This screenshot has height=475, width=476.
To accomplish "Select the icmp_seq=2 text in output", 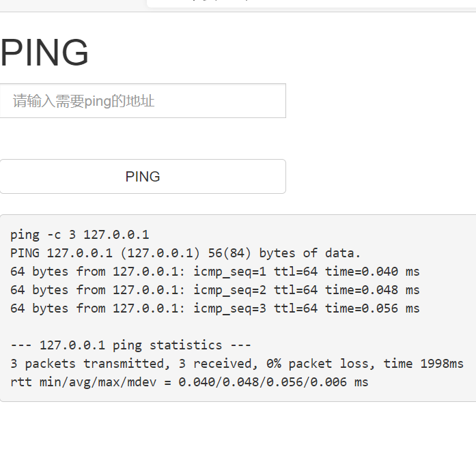I will point(230,290).
